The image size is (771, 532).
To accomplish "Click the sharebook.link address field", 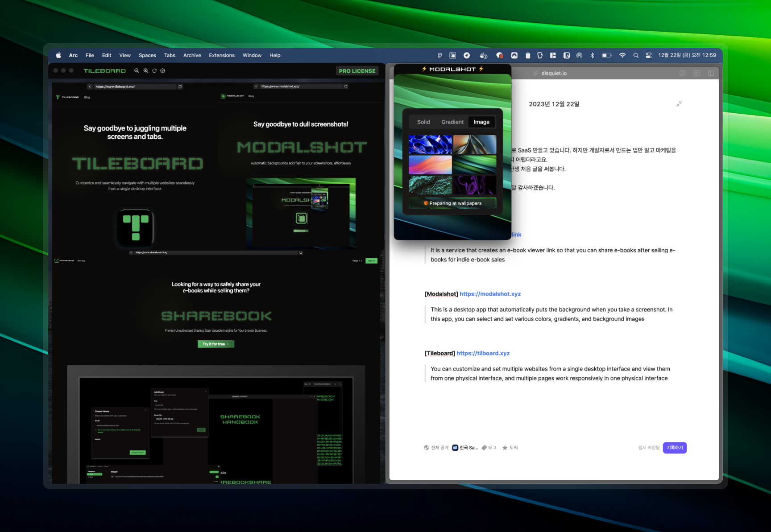I will (x=216, y=252).
